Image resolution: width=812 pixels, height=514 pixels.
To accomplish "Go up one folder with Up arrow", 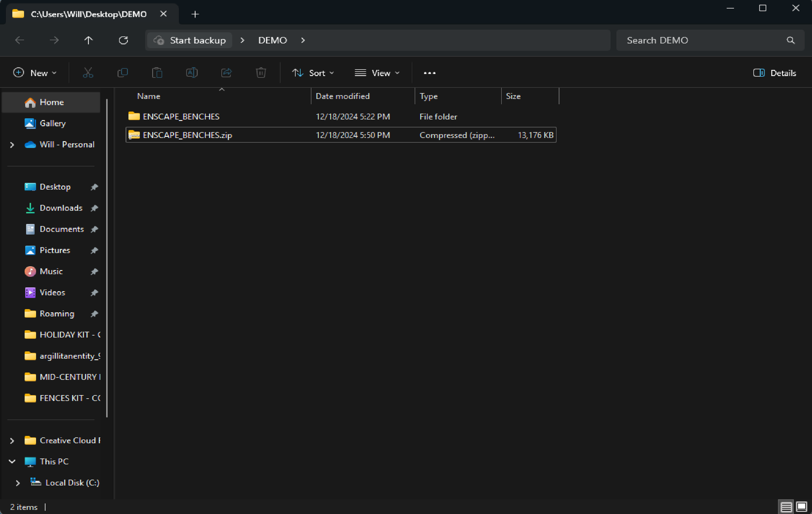I will coord(88,41).
